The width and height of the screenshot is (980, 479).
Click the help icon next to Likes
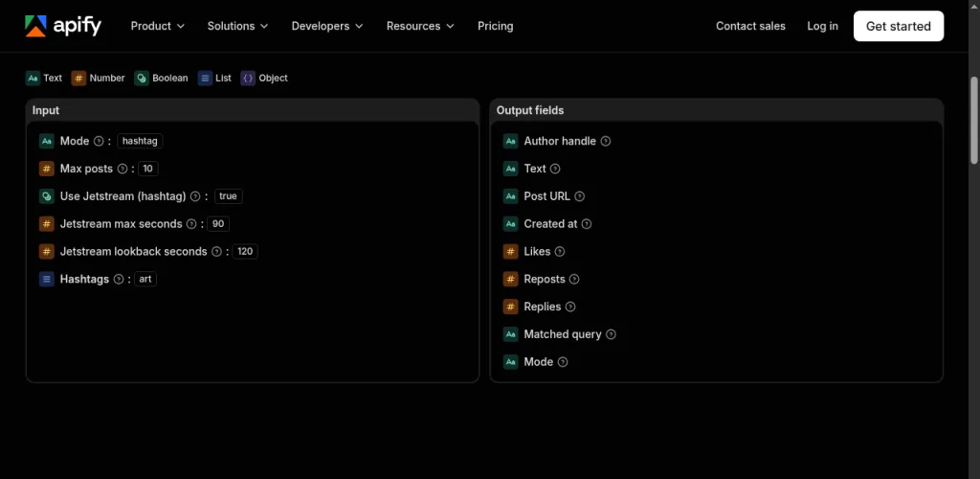tap(560, 251)
